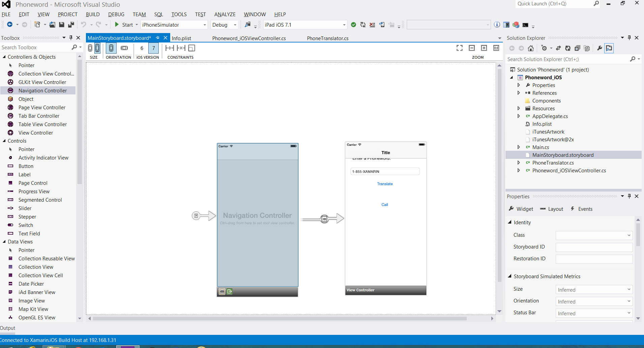Click the Save All toolbar icon

71,25
